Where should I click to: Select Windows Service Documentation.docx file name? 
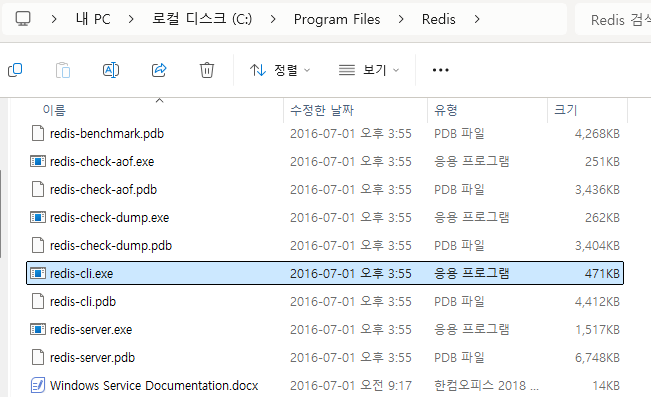154,386
